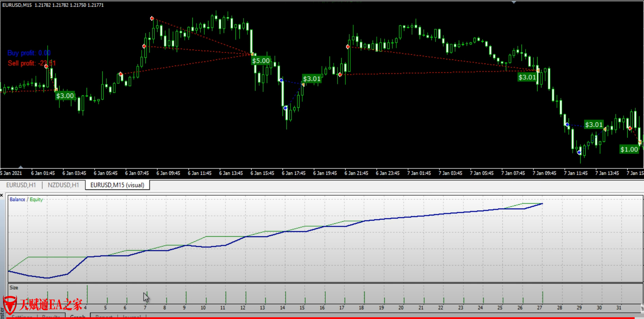The height and width of the screenshot is (319, 644).
Task: Click the $1.00 profit label
Action: (x=629, y=149)
